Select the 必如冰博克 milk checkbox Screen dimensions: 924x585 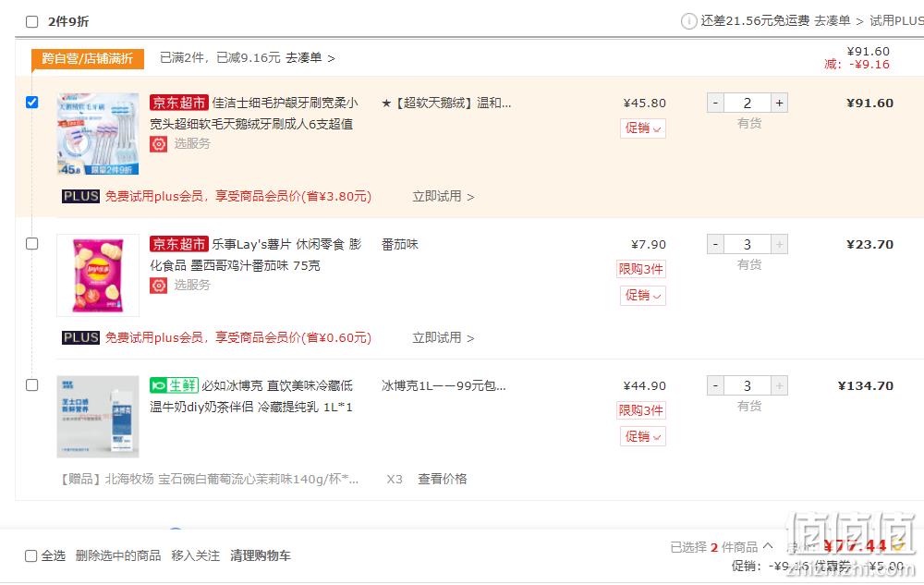(31, 385)
